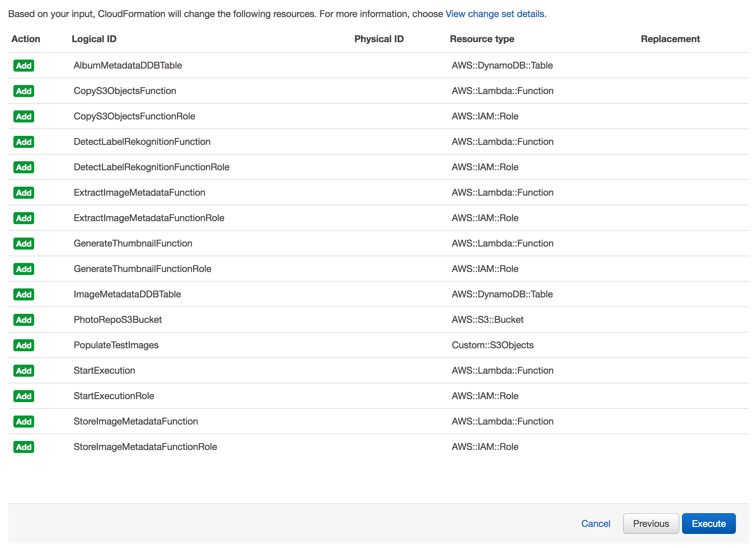Select CopyS3ObjectsFunctionRole logical ID
This screenshot has width=756, height=548.
pos(134,116)
